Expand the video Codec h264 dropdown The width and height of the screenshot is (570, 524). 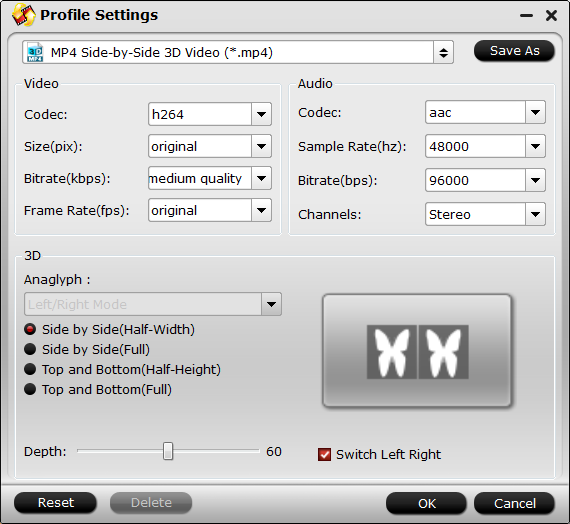(x=261, y=114)
